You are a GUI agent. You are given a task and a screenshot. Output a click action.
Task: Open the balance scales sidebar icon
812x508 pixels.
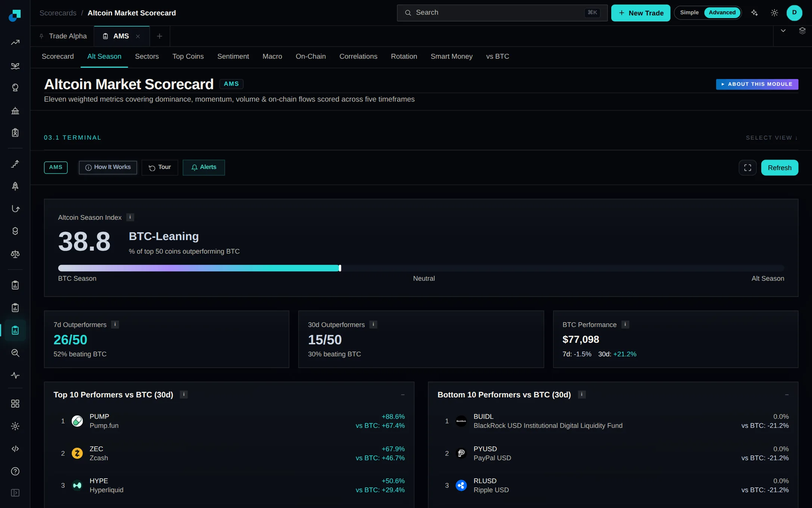coord(15,254)
